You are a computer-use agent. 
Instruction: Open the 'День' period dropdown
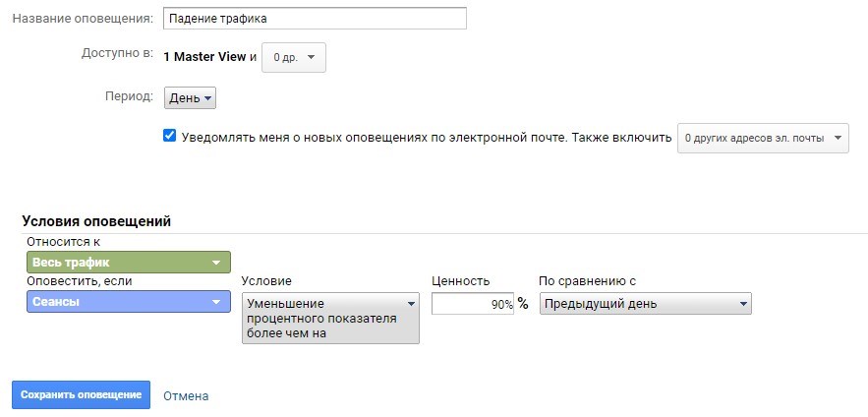[190, 98]
